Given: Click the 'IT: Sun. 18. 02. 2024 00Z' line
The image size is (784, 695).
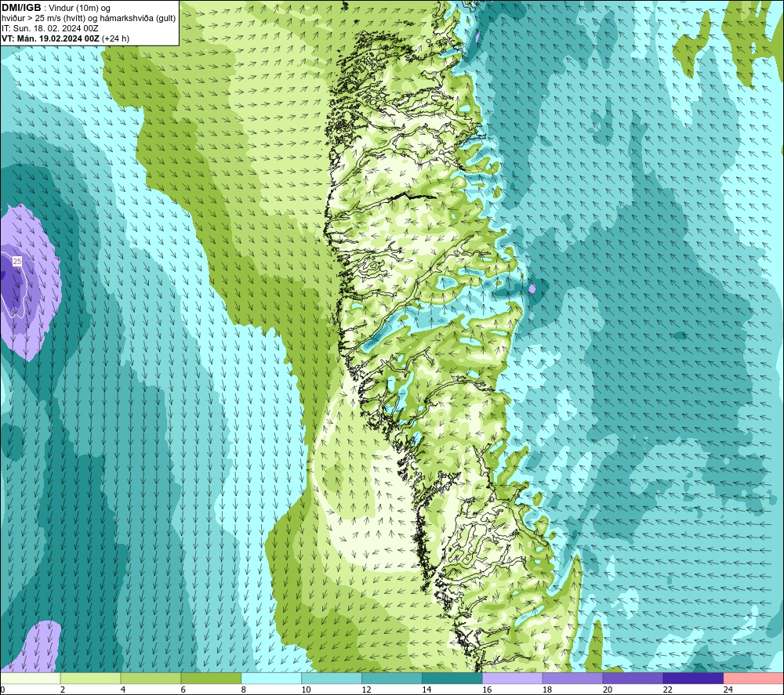Looking at the screenshot, I should point(50,28).
